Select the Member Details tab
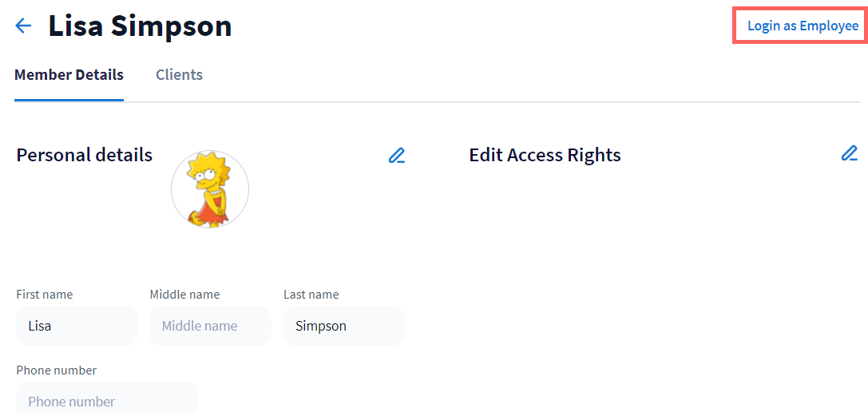This screenshot has height=412, width=868. tap(69, 75)
